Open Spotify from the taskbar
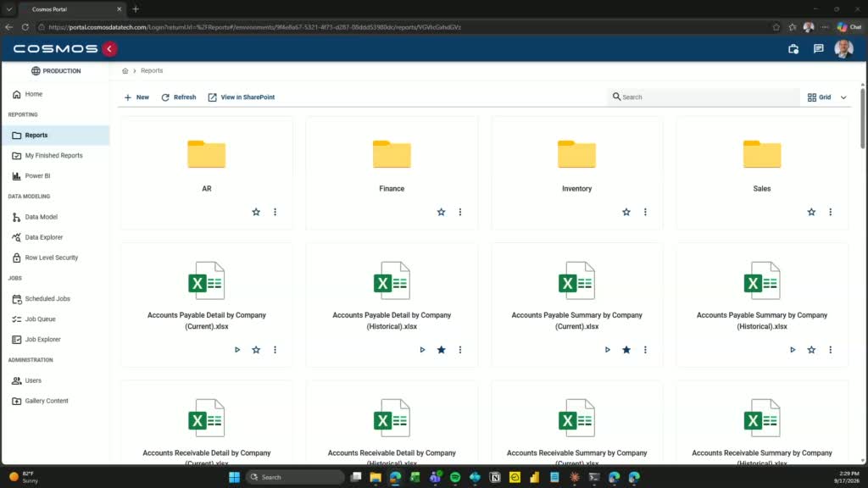868x488 pixels. click(x=455, y=477)
